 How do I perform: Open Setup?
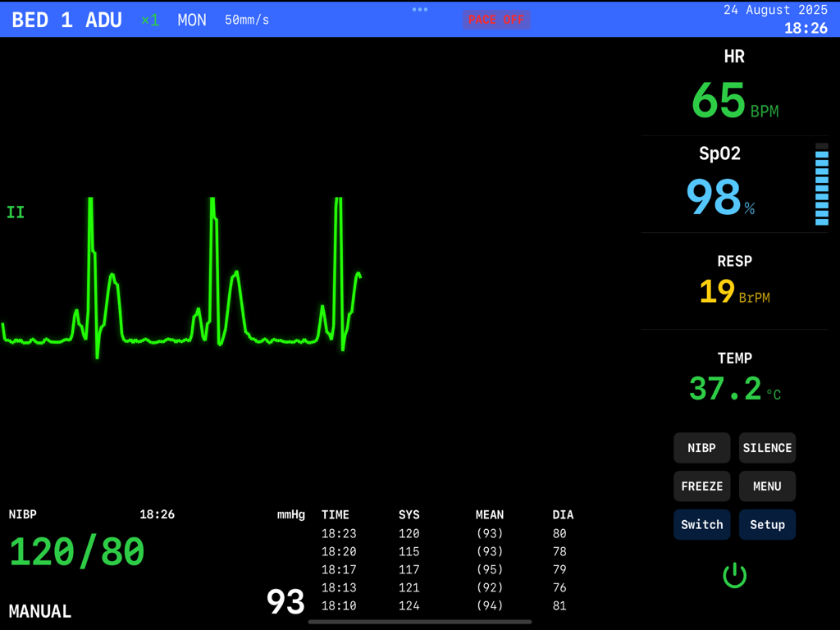coord(767,524)
